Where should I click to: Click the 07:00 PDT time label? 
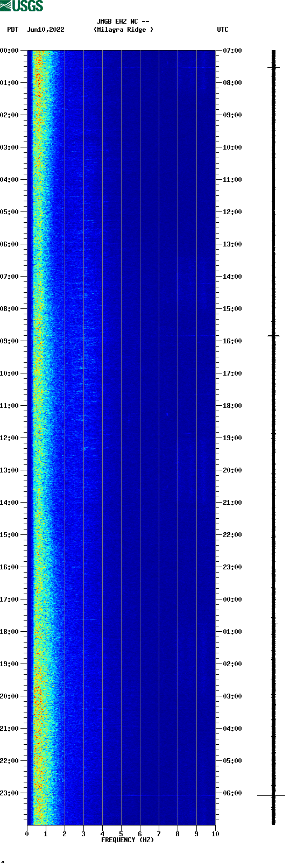10,277
